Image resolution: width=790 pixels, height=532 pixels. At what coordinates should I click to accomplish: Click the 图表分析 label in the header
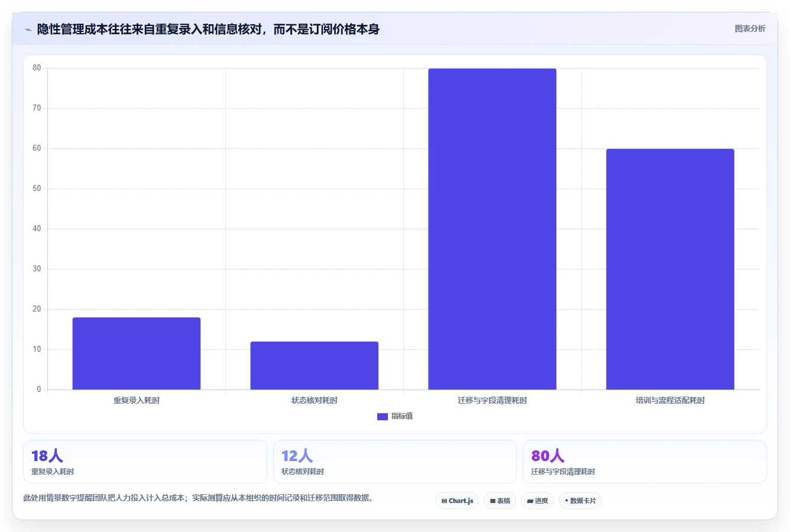pyautogui.click(x=750, y=28)
